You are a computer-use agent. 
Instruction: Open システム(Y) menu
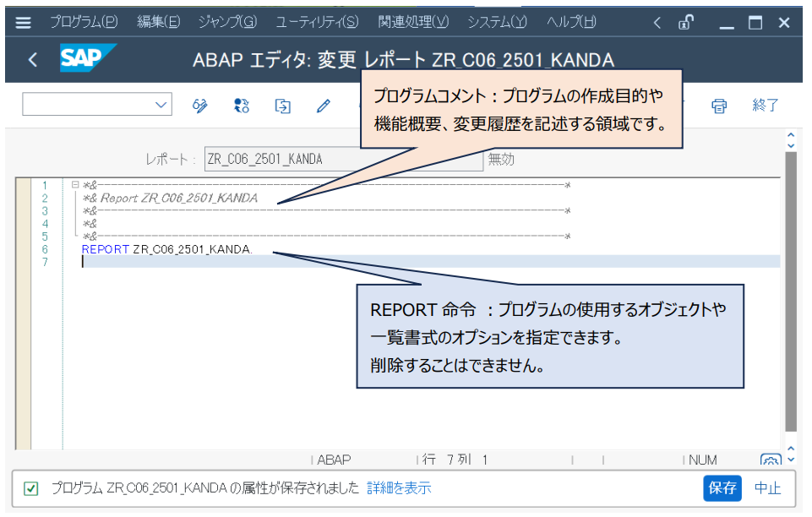[x=497, y=22]
